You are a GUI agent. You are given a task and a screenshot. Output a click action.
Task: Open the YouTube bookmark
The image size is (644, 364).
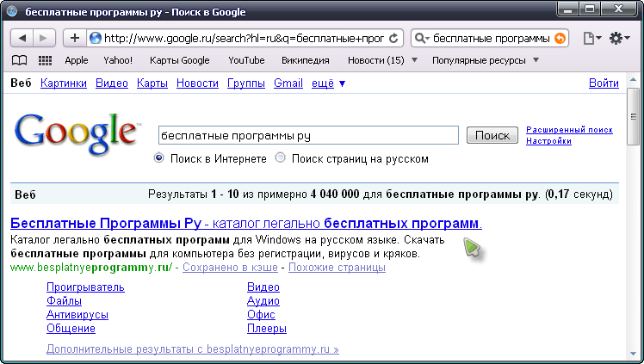tap(246, 60)
